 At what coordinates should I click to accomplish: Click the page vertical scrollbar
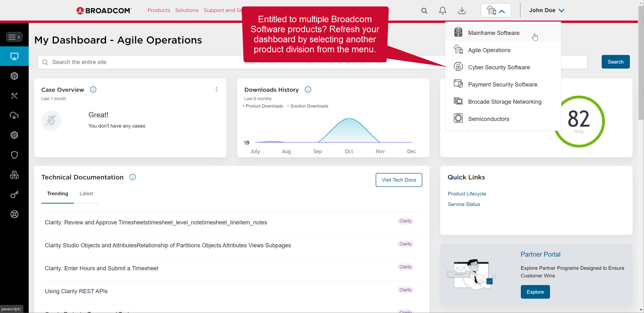(x=641, y=62)
